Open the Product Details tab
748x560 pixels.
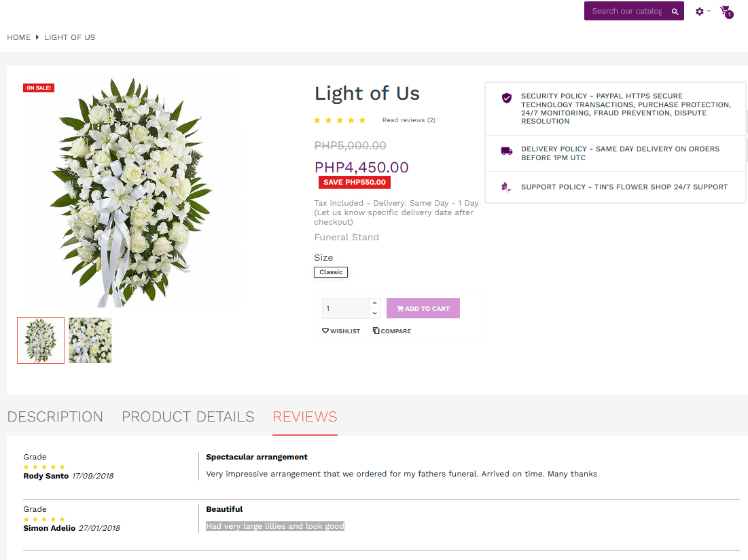pyautogui.click(x=188, y=417)
